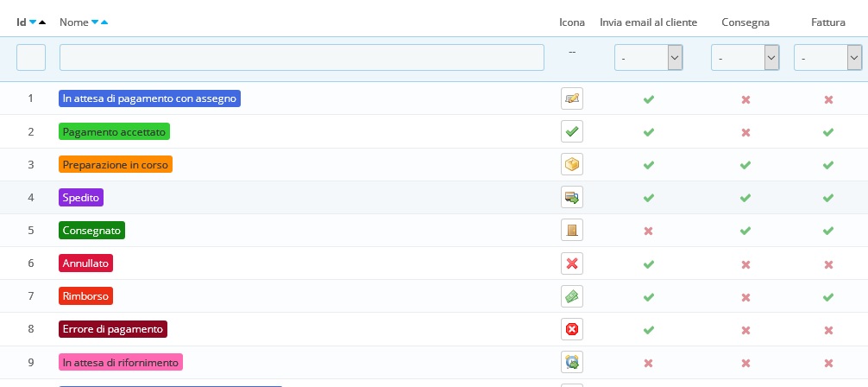Viewport: 868px width, 387px height.
Task: Click Id cell 4 in the Spedito row
Action: coord(31,197)
